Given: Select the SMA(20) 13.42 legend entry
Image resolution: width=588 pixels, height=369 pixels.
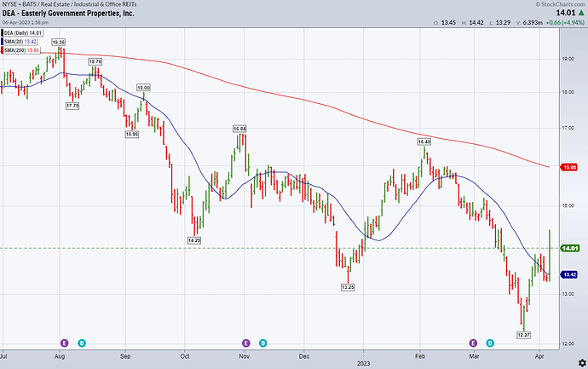Looking at the screenshot, I should (x=20, y=41).
